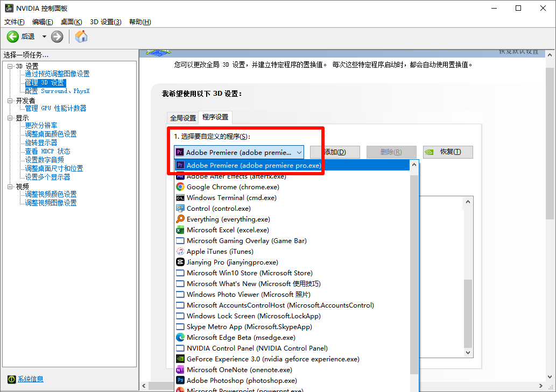
Task: Open the 系统信息 link
Action: 31,379
